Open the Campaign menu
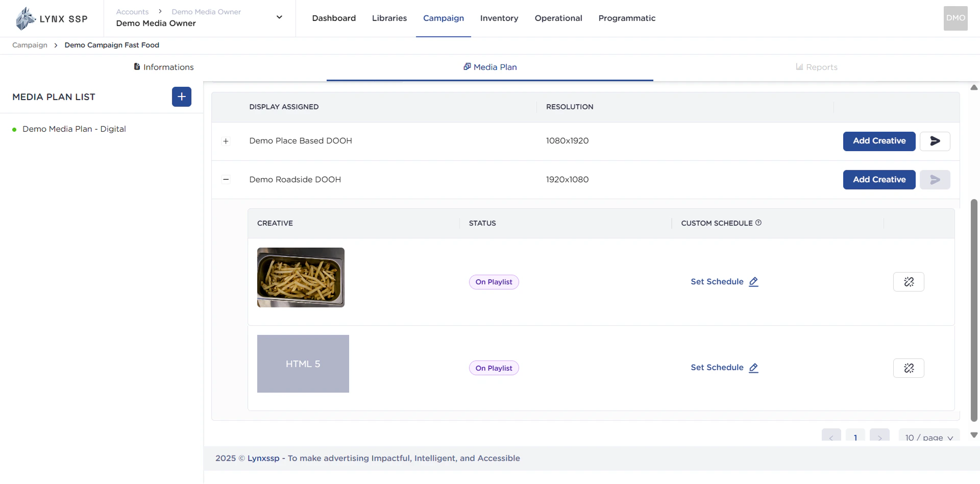The width and height of the screenshot is (980, 484). point(444,18)
